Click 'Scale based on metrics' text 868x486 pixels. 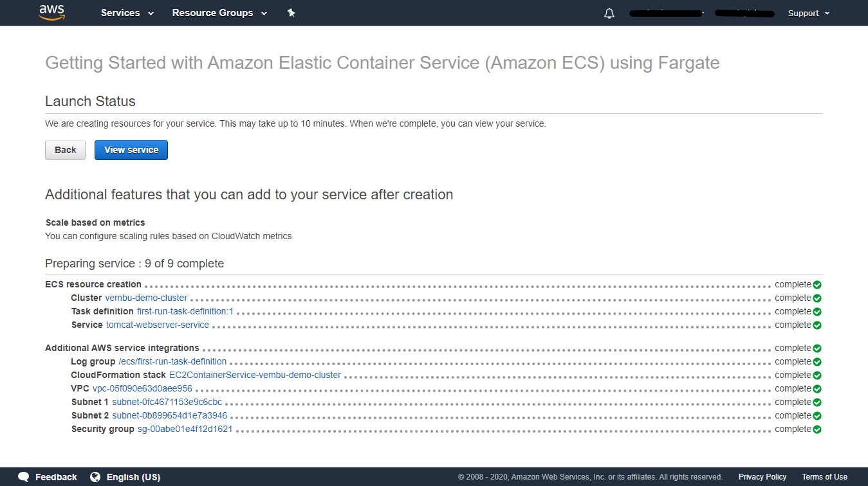95,222
